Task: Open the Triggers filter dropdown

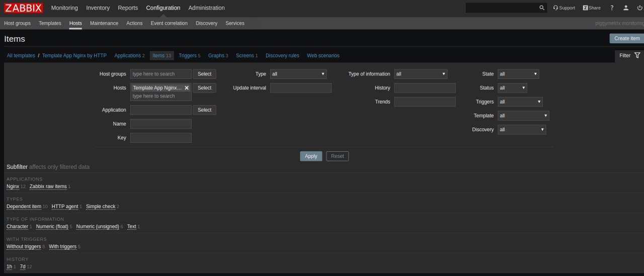Action: (x=520, y=102)
